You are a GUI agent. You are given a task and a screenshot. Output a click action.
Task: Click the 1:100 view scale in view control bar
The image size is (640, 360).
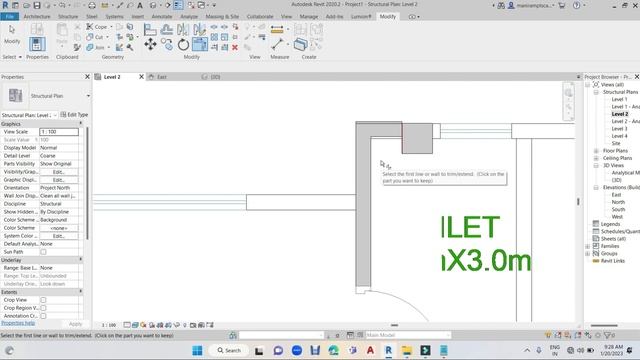pyautogui.click(x=109, y=325)
